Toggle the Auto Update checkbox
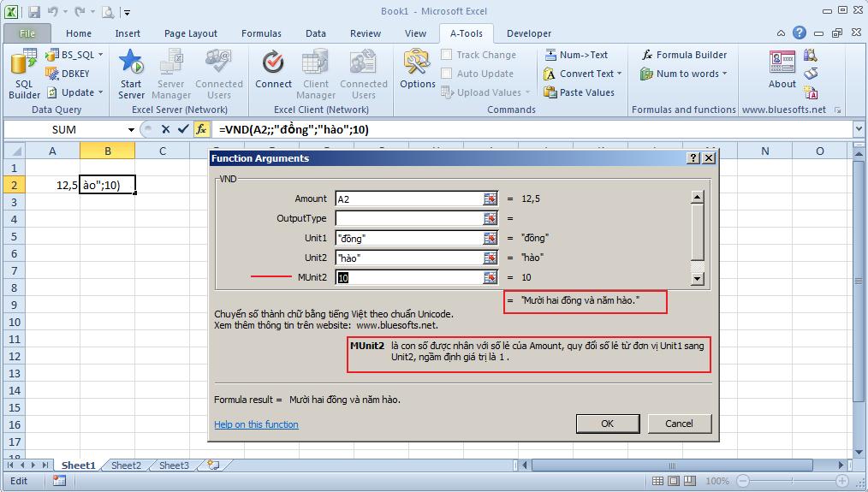 447,74
